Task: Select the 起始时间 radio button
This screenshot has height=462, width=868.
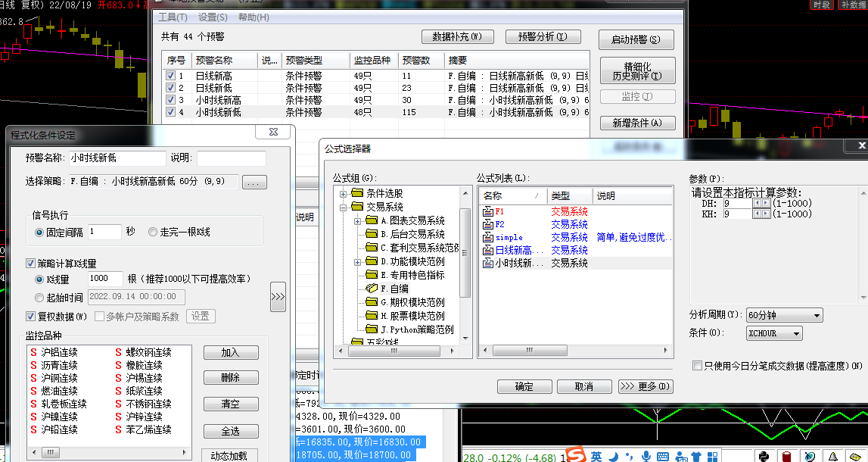Action: tap(39, 298)
